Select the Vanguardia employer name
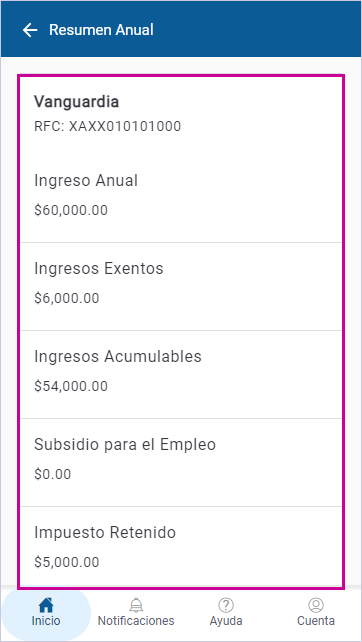 pyautogui.click(x=77, y=102)
